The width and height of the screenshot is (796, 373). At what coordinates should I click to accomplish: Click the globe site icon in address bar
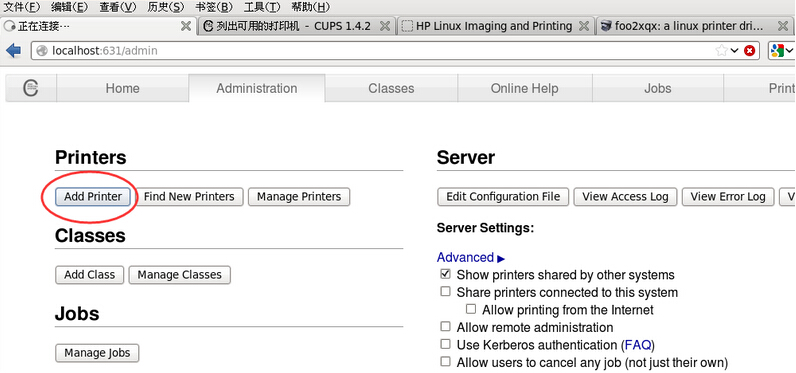[x=43, y=50]
